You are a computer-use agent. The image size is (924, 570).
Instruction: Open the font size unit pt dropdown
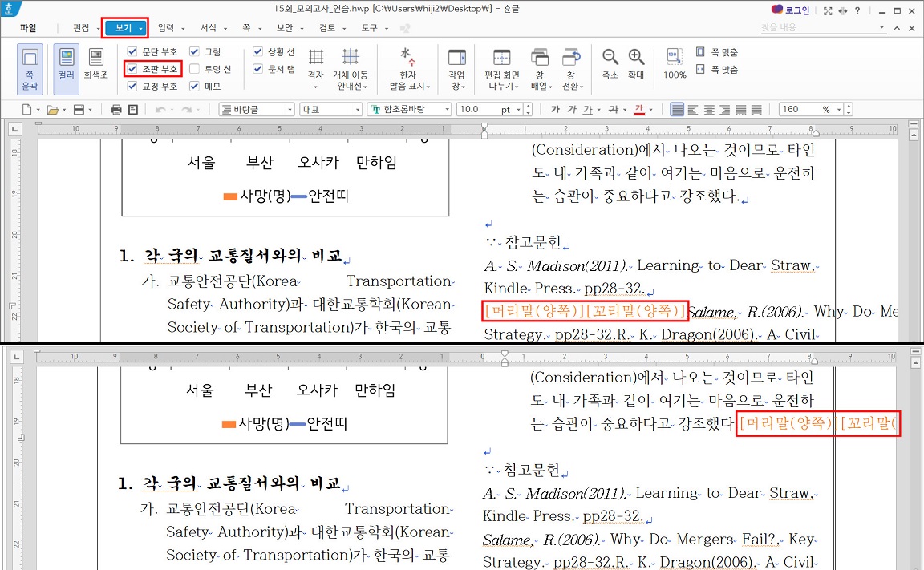519,110
